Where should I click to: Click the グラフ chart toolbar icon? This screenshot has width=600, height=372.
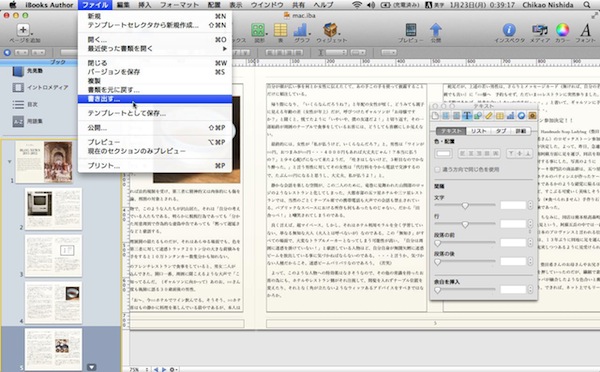pyautogui.click(x=301, y=30)
